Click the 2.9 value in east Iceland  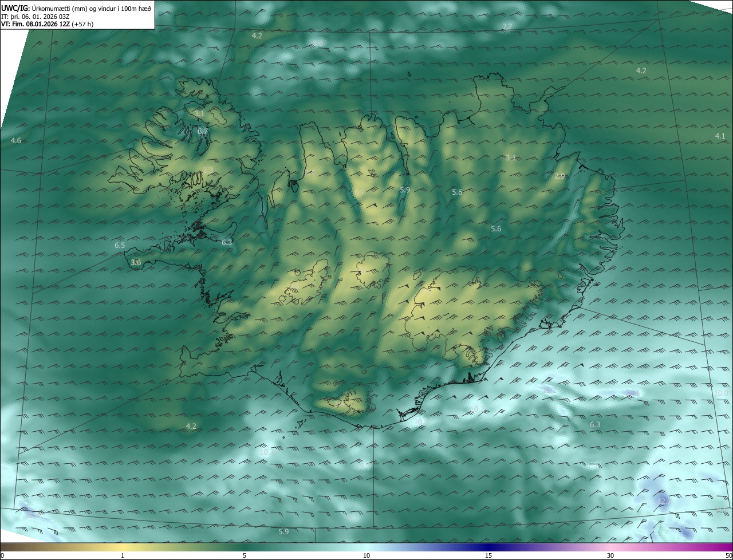coord(559,176)
